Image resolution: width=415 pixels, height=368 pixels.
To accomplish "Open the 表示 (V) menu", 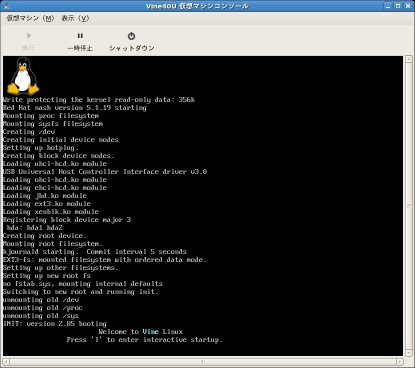I will point(75,18).
